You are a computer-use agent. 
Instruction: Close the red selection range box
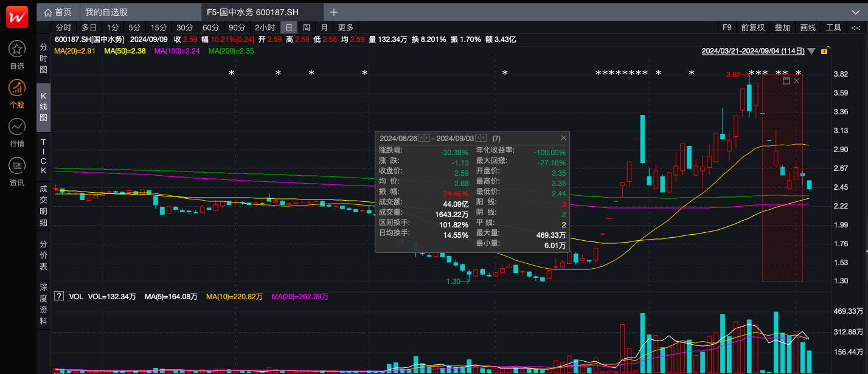coord(796,81)
